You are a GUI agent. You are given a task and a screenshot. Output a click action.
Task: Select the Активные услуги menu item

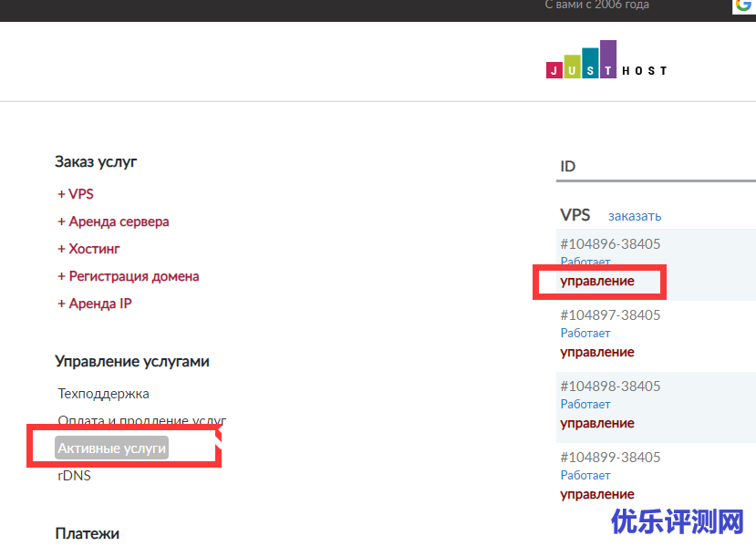click(111, 448)
